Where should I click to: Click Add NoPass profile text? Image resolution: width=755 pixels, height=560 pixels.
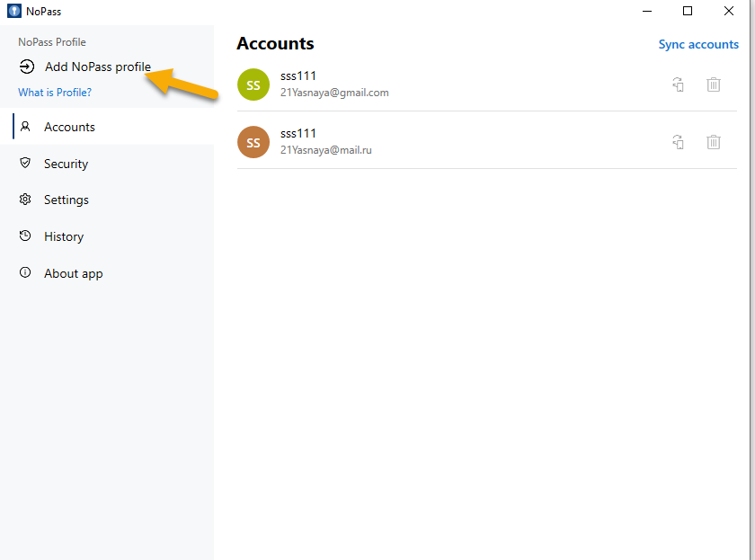tap(98, 67)
